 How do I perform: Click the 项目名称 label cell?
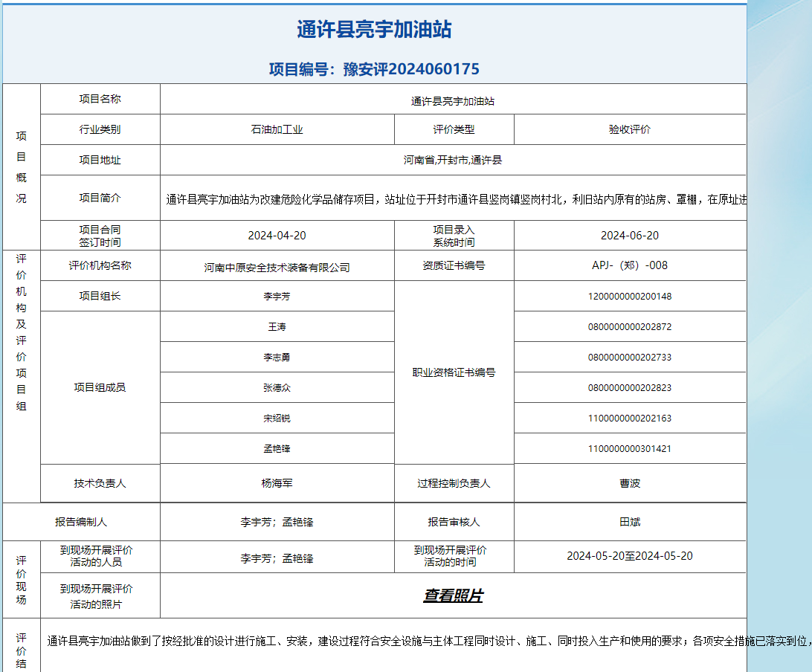pyautogui.click(x=100, y=99)
